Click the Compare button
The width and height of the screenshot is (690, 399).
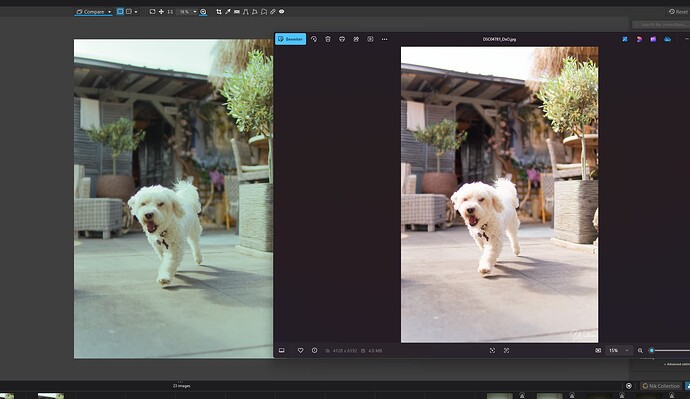91,12
